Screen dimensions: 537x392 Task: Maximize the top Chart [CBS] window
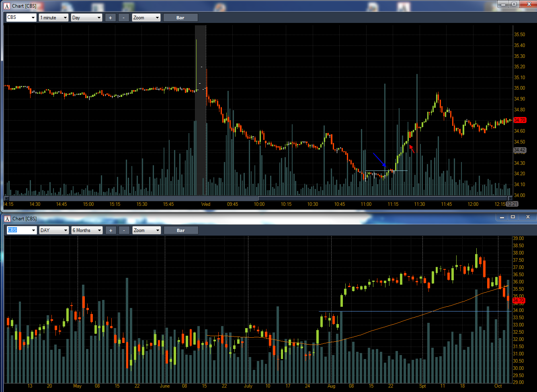pos(514,4)
